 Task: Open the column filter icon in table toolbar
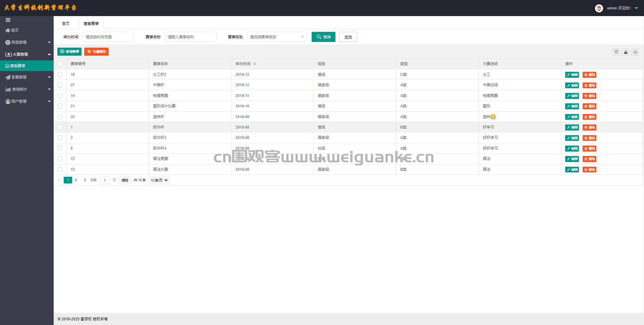(616, 52)
